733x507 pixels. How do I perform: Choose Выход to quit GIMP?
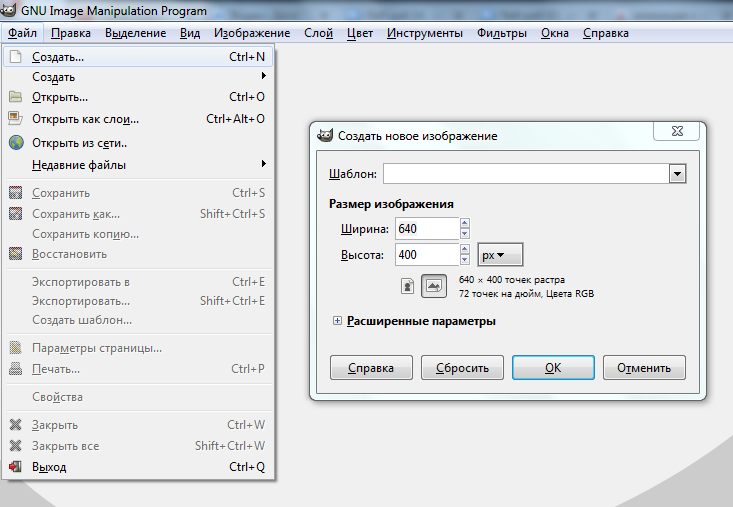tap(138, 466)
